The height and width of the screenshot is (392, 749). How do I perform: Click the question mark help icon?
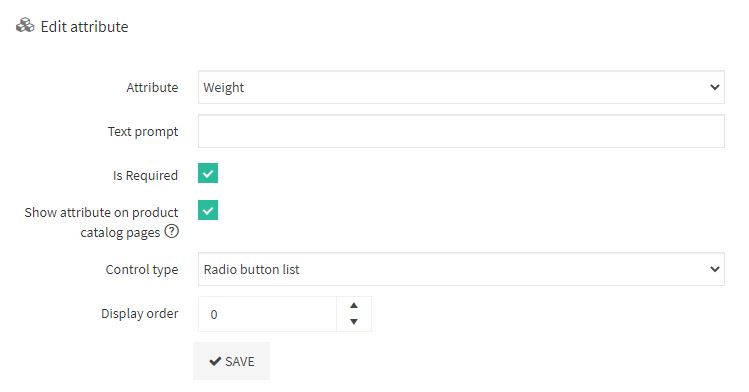[x=171, y=232]
